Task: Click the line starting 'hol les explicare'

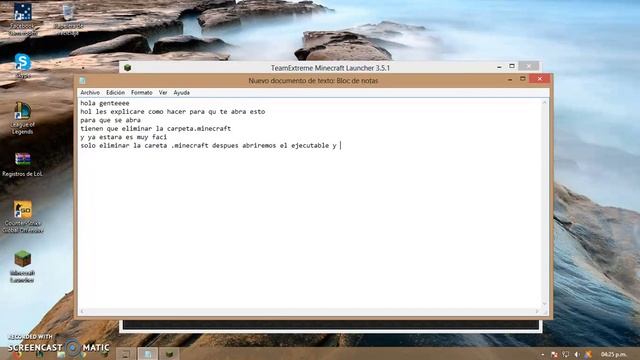Action: click(x=173, y=111)
